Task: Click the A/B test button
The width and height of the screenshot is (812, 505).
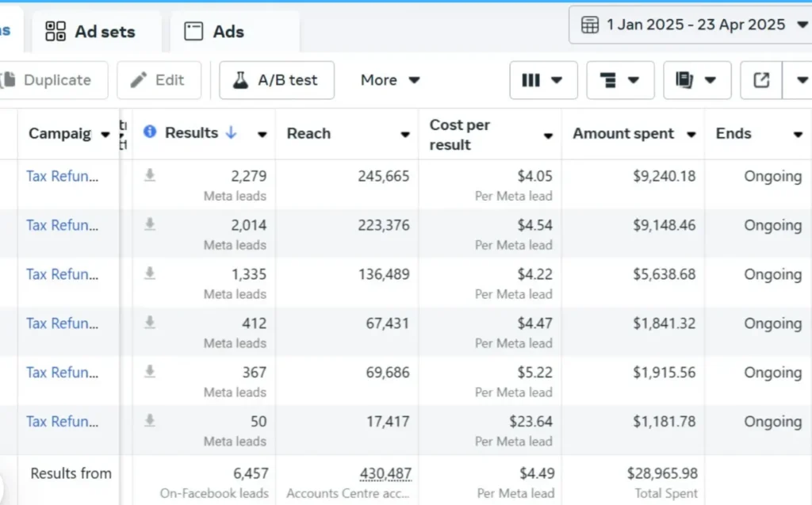Action: tap(276, 80)
